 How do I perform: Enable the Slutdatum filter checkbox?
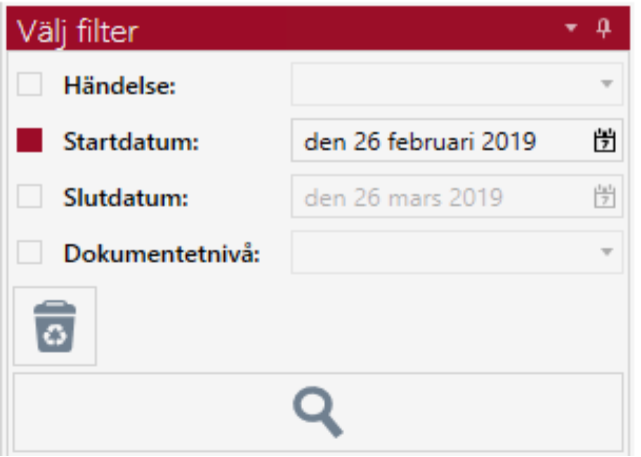click(x=30, y=197)
